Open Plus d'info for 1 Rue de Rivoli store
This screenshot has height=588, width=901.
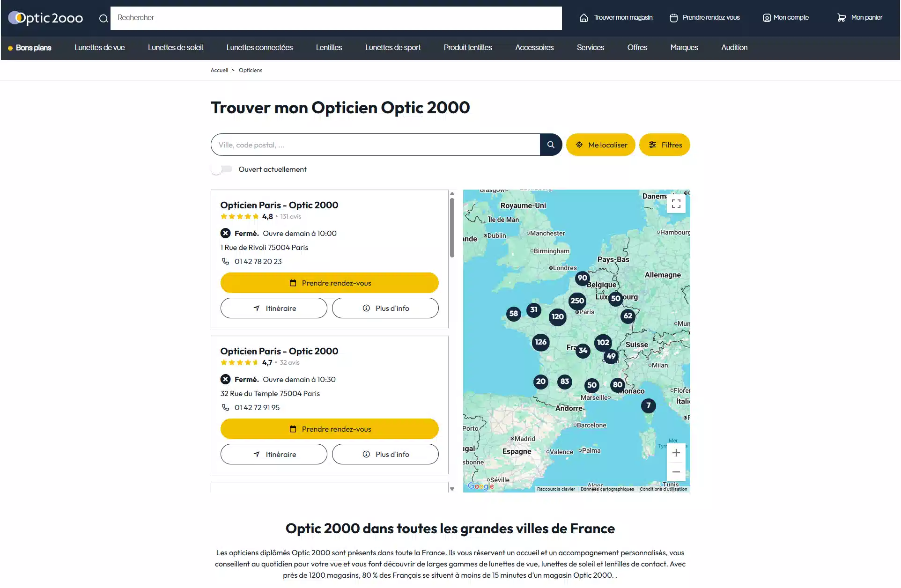point(385,308)
